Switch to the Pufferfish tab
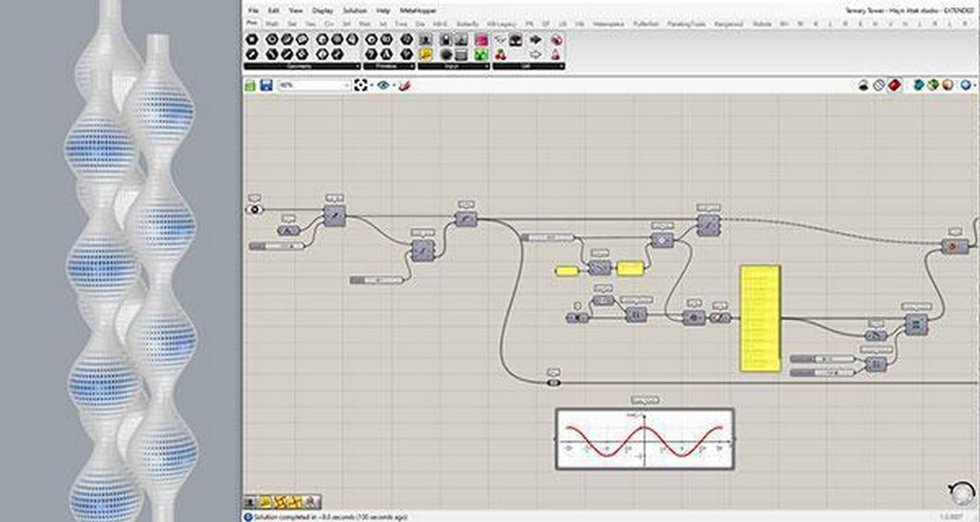This screenshot has height=522, width=980. coord(646,24)
